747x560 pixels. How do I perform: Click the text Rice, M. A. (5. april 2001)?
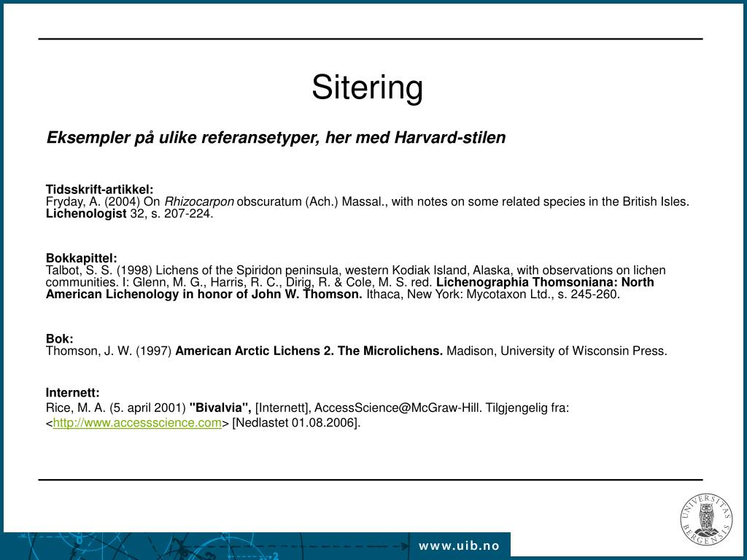(116, 408)
